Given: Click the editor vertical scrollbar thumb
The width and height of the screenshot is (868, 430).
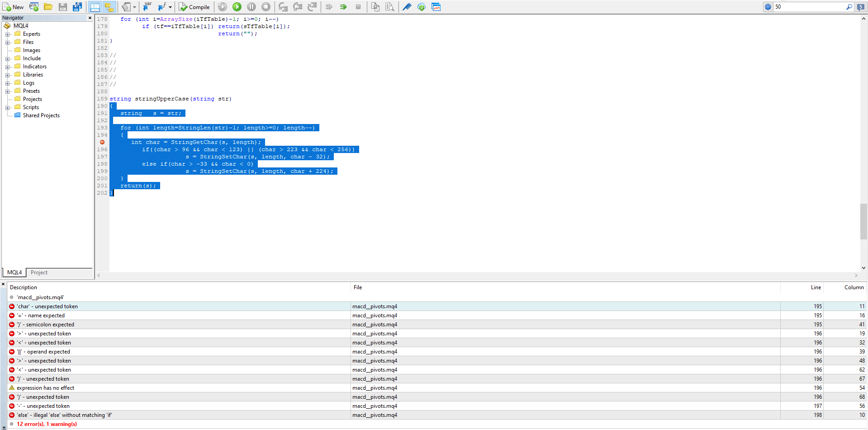Looking at the screenshot, I should (863, 221).
